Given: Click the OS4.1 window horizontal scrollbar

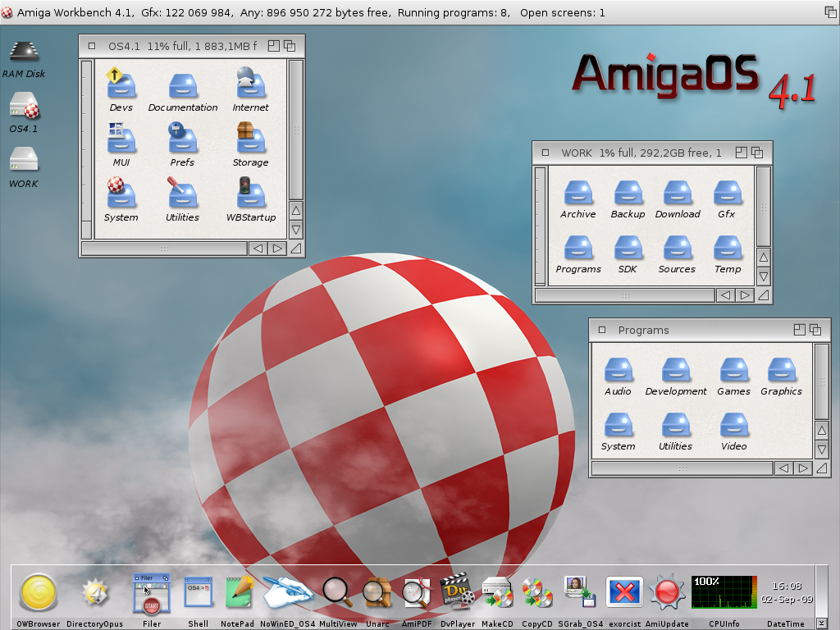Looking at the screenshot, I should click(x=164, y=249).
